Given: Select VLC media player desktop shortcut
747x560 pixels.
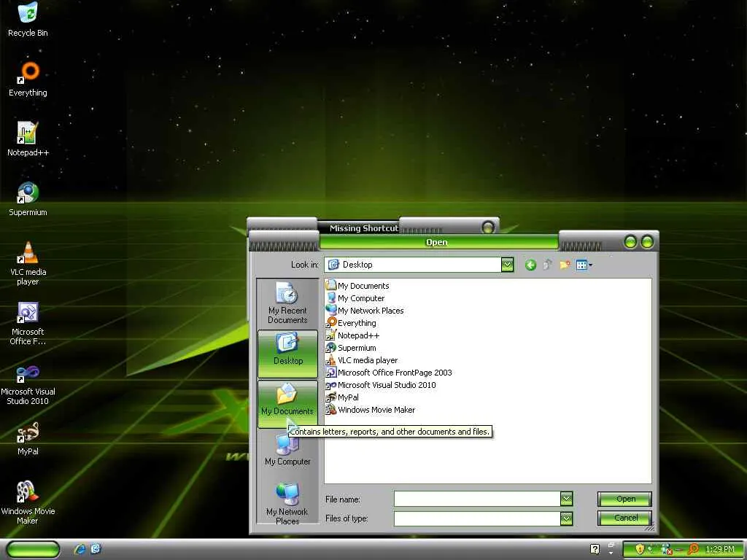Looking at the screenshot, I should click(x=28, y=263).
